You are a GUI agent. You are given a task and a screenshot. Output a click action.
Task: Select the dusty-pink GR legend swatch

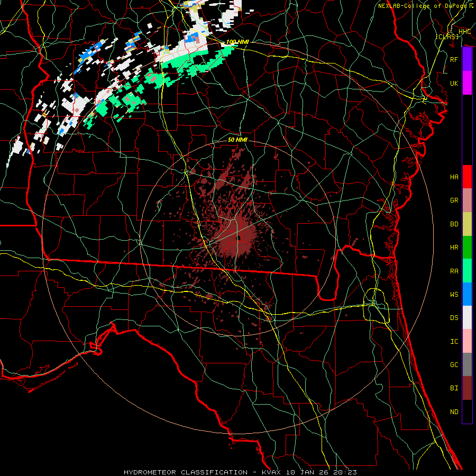(x=467, y=200)
